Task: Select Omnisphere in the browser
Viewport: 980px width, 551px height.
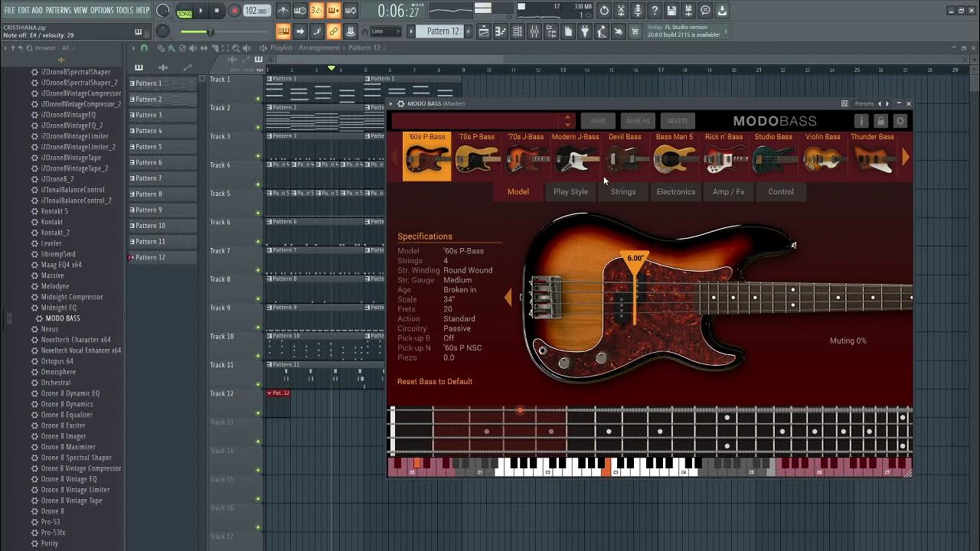Action: pos(58,372)
